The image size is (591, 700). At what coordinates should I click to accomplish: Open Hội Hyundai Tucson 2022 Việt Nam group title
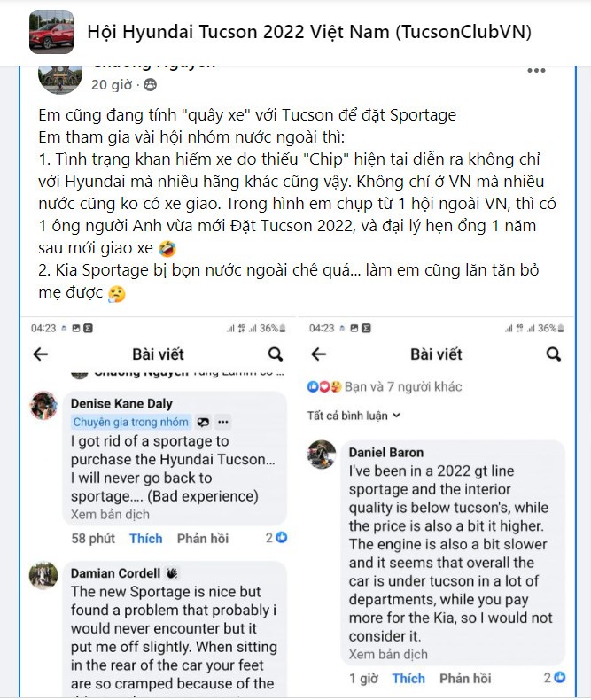pos(309,32)
